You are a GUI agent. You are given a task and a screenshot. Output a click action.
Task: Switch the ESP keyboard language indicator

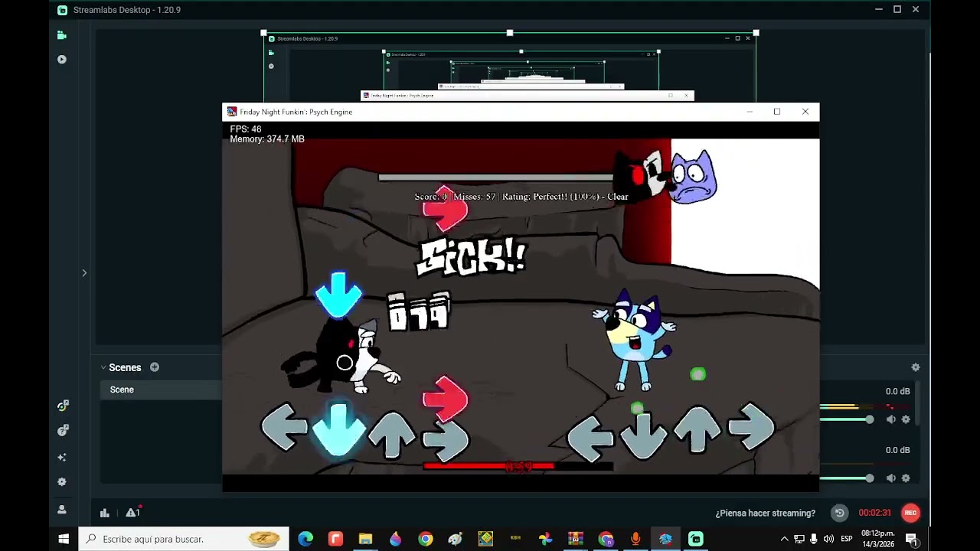click(847, 539)
